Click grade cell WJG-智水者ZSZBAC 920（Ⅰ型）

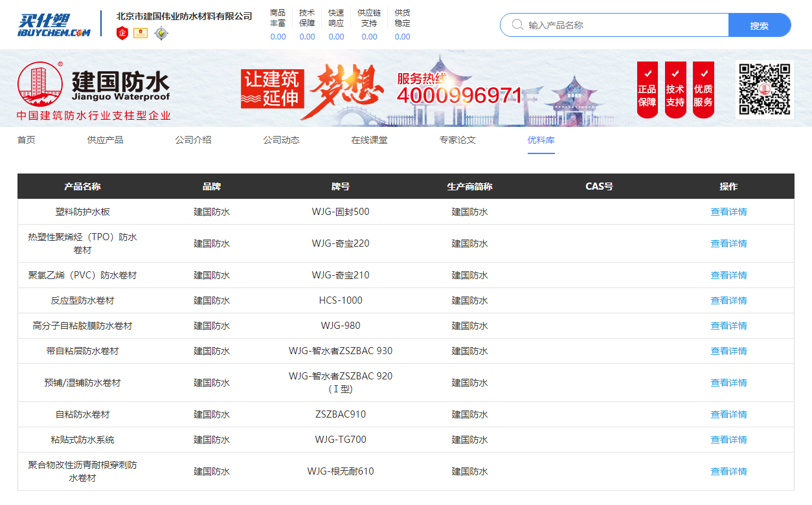(x=341, y=383)
